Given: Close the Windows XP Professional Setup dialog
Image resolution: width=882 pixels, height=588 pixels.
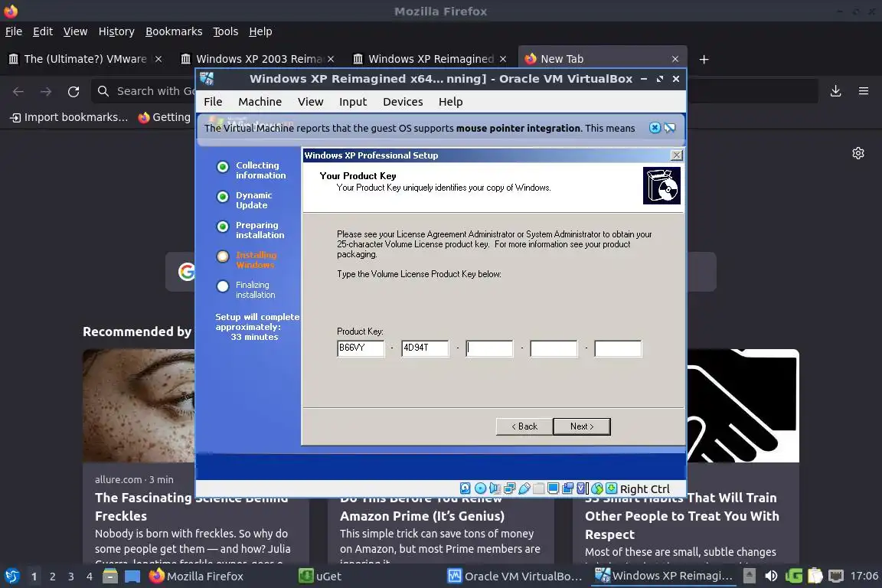Looking at the screenshot, I should pyautogui.click(x=677, y=155).
